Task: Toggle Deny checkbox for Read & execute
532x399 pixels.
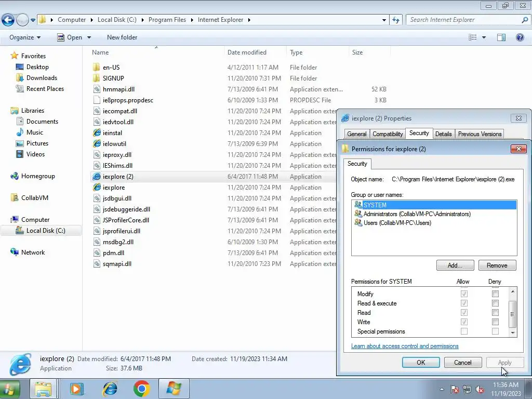Action: (495, 303)
